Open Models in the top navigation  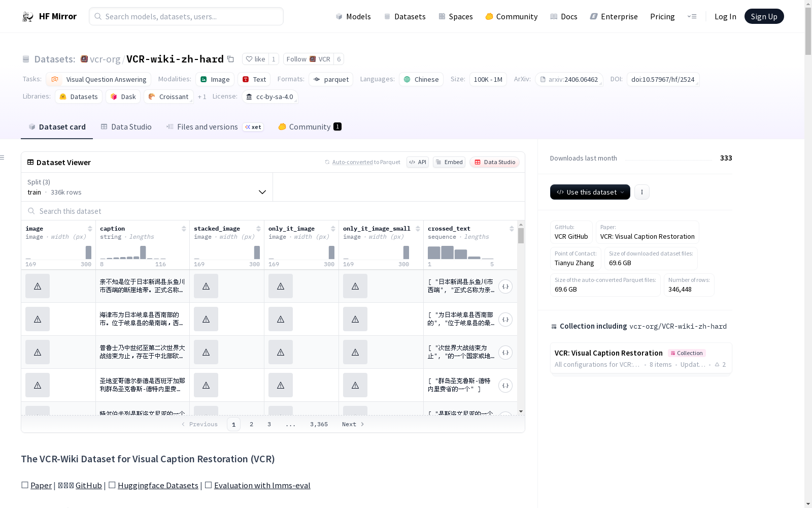point(353,16)
